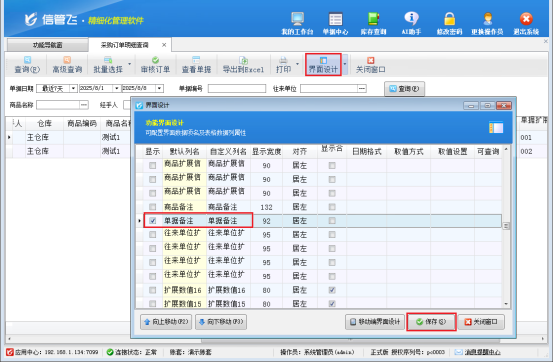
Task: Launch the AI助手 icon
Action: 411,23
